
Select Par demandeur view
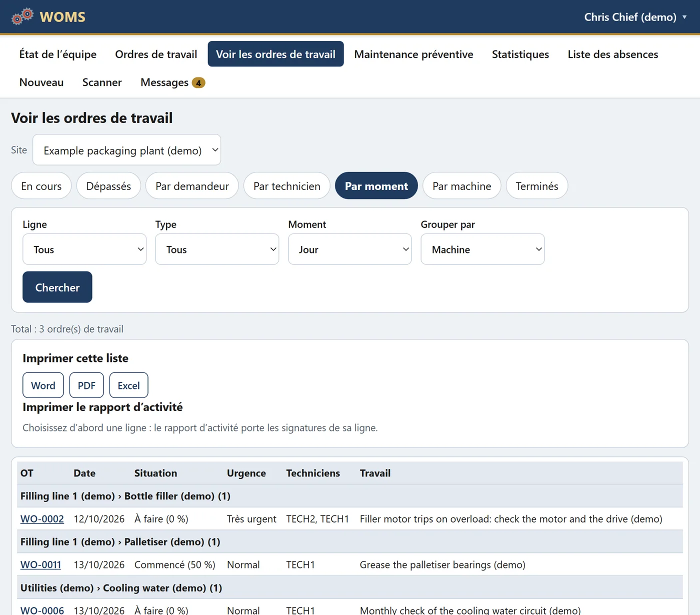click(x=192, y=186)
